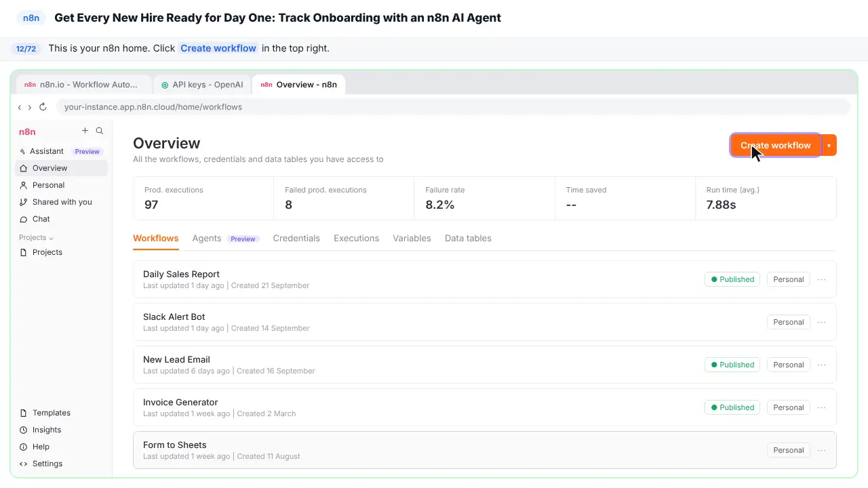Open Settings in the sidebar

[x=61, y=464]
